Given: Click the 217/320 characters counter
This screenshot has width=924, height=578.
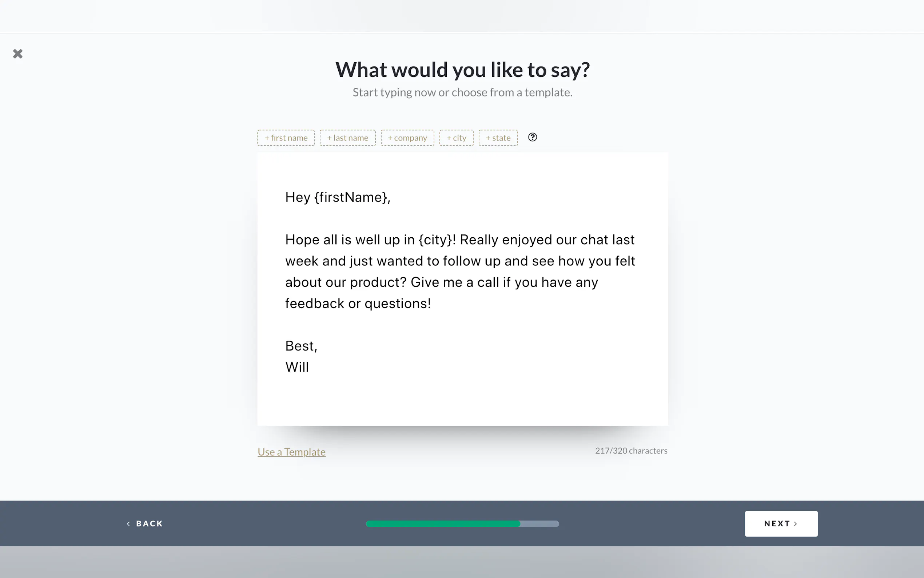Looking at the screenshot, I should click(x=631, y=451).
